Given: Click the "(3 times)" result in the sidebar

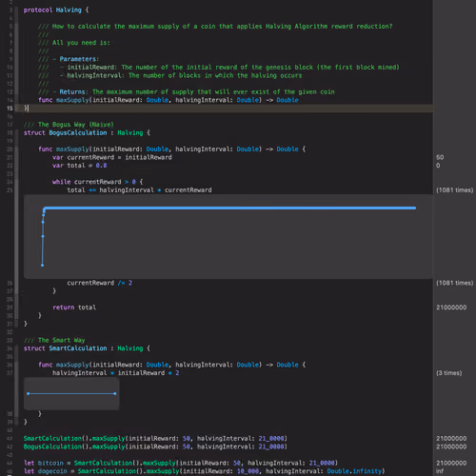Looking at the screenshot, I should [448, 373].
